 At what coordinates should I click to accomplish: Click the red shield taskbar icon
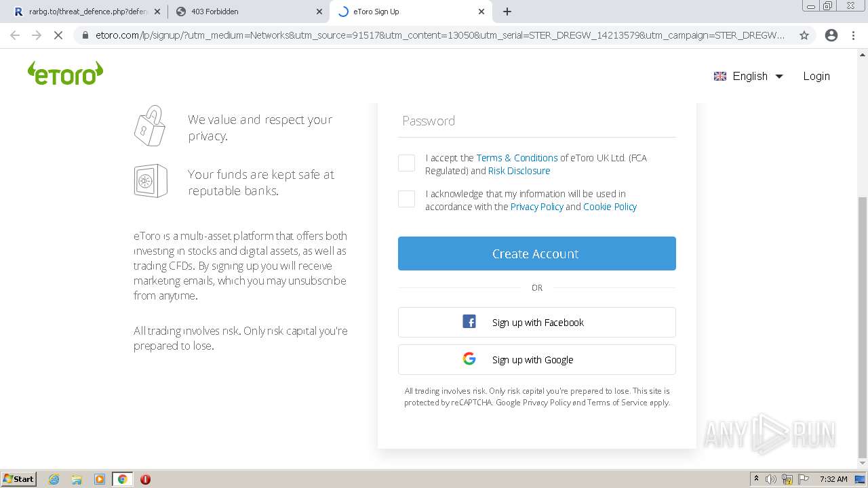145,479
